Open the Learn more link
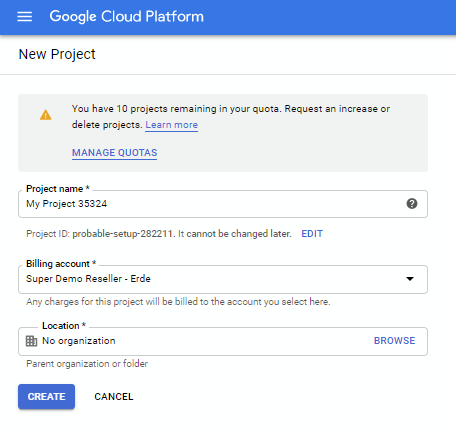456x432 pixels. click(x=171, y=125)
